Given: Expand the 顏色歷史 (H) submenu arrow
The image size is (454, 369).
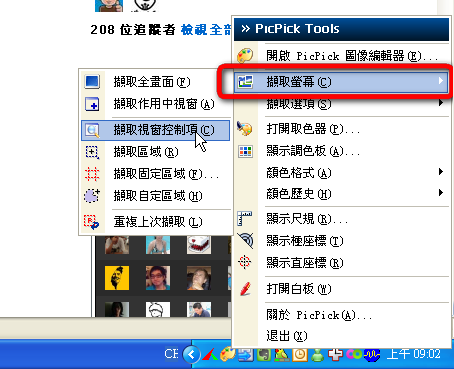Looking at the screenshot, I should point(441,193).
